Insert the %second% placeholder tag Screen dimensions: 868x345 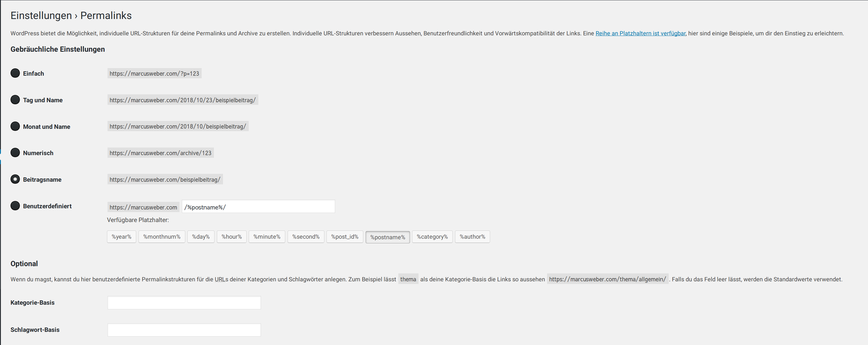pyautogui.click(x=306, y=237)
